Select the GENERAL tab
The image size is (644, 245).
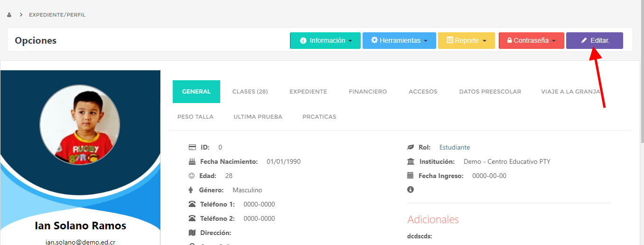196,92
